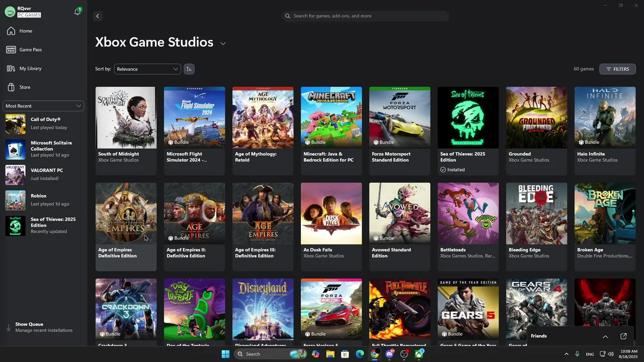
Task: Click the RQvvr profile avatar
Action: (x=10, y=12)
